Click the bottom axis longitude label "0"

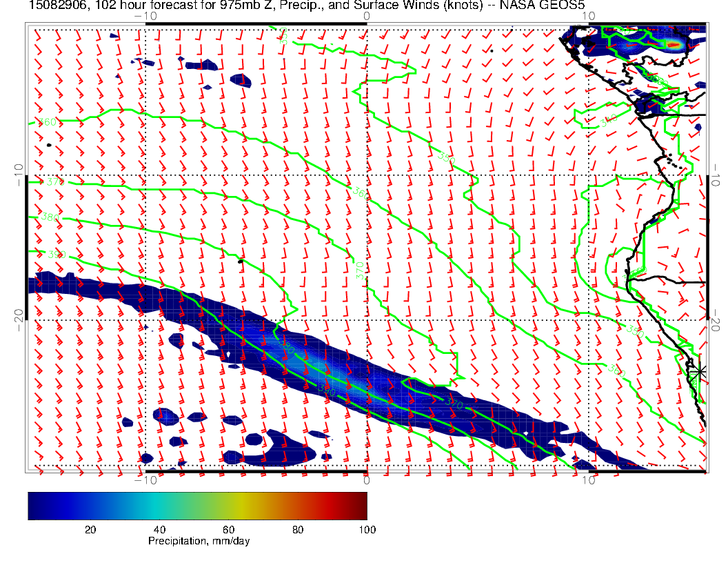367,480
